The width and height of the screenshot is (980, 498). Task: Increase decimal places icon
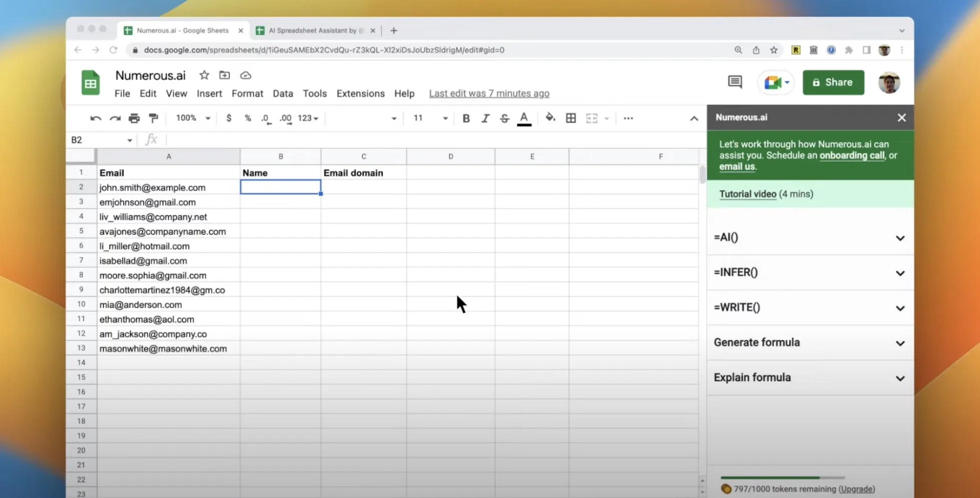[286, 119]
